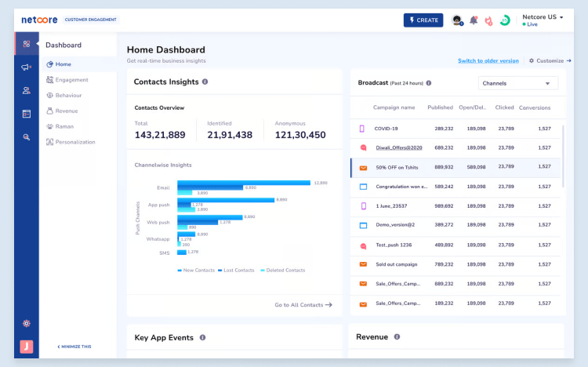
Task: Click the email icon for Sold out campaign
Action: (363, 264)
